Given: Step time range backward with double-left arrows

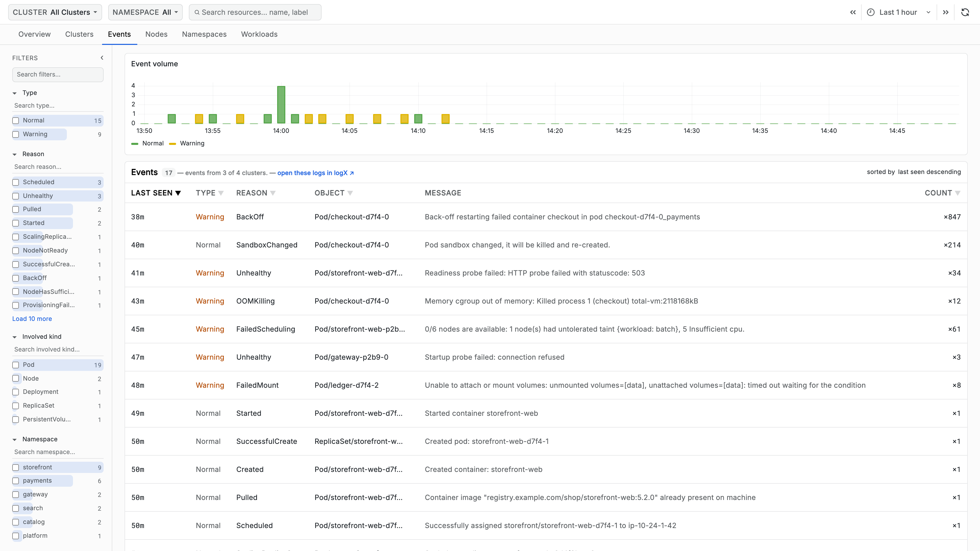Looking at the screenshot, I should (x=853, y=12).
